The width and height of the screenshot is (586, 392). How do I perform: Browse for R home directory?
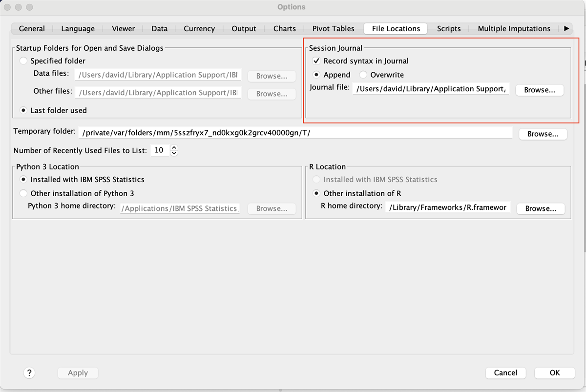[541, 208]
